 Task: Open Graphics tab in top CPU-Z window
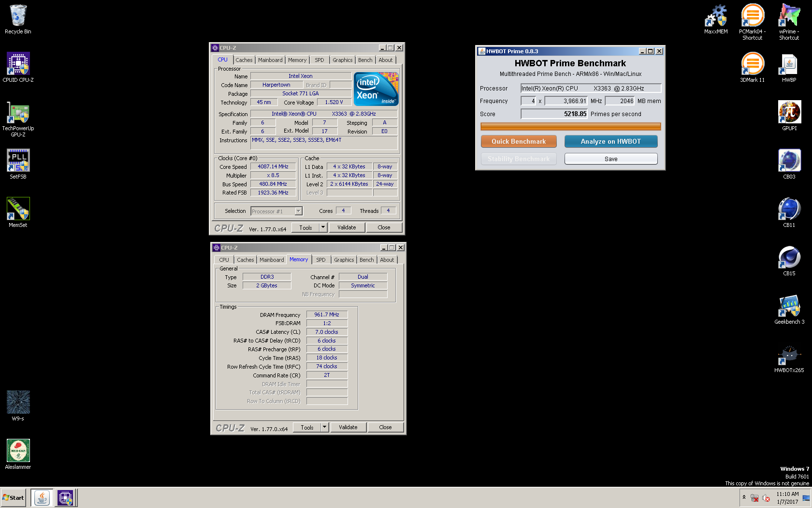(x=343, y=60)
